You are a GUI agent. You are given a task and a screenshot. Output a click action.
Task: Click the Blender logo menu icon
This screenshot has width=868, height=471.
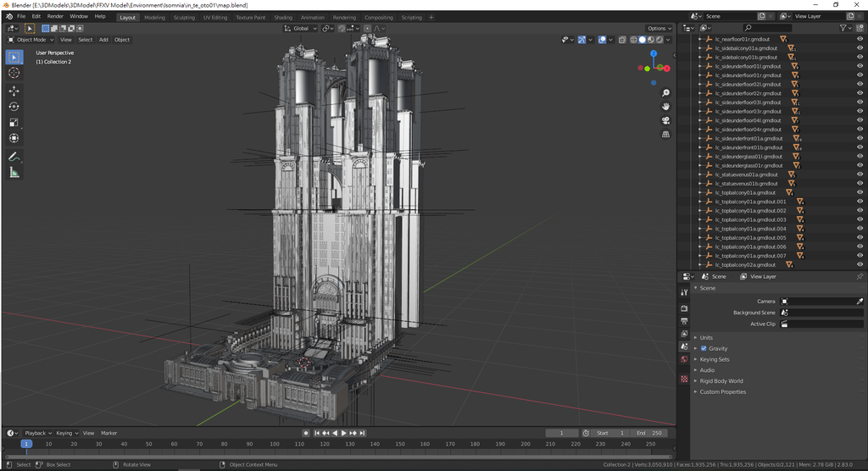8,17
